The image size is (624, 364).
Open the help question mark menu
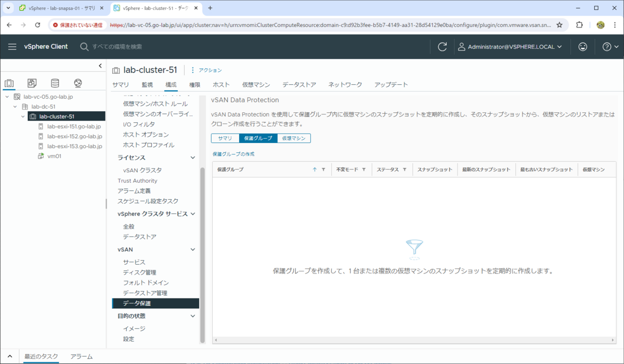pyautogui.click(x=610, y=47)
